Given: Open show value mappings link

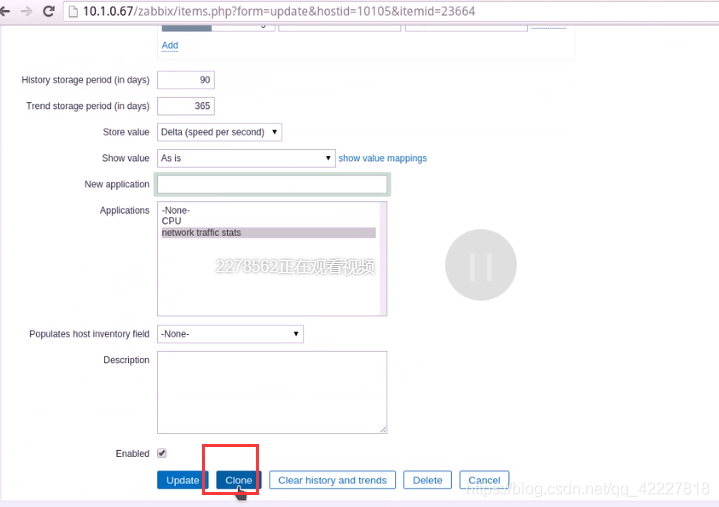Looking at the screenshot, I should click(382, 158).
